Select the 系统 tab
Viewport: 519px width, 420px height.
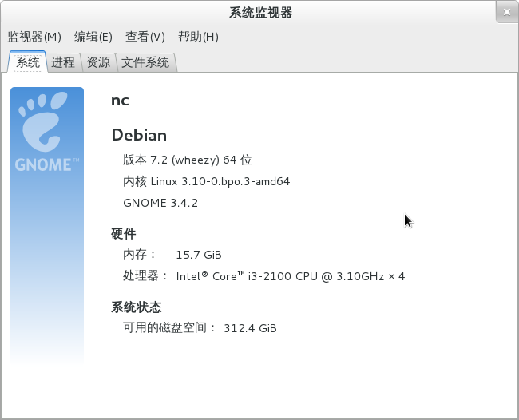(x=28, y=62)
